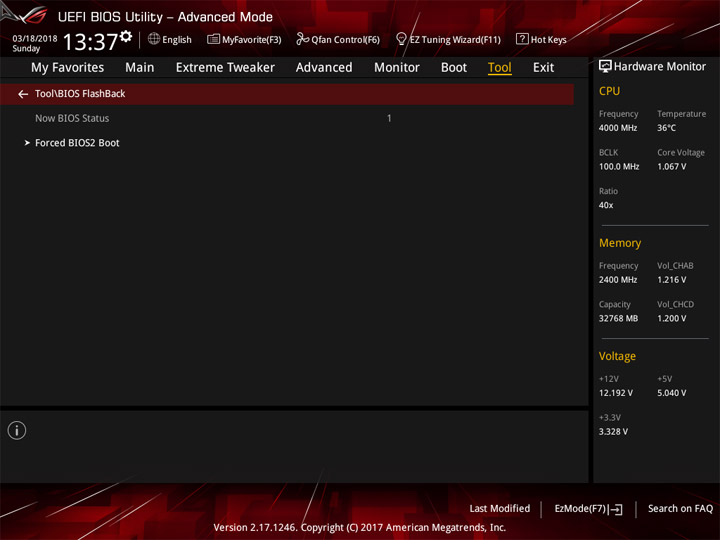Show Hot Keys help
This screenshot has height=540, width=720.
pyautogui.click(x=549, y=40)
